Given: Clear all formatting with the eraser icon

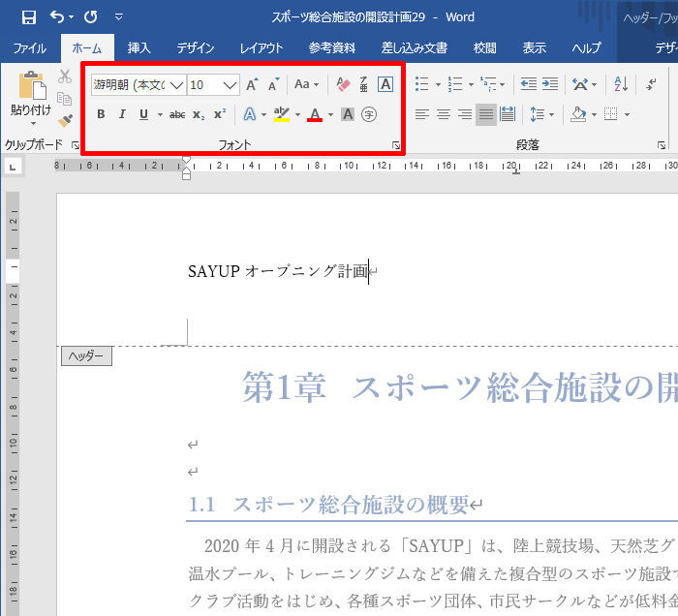Looking at the screenshot, I should (343, 84).
